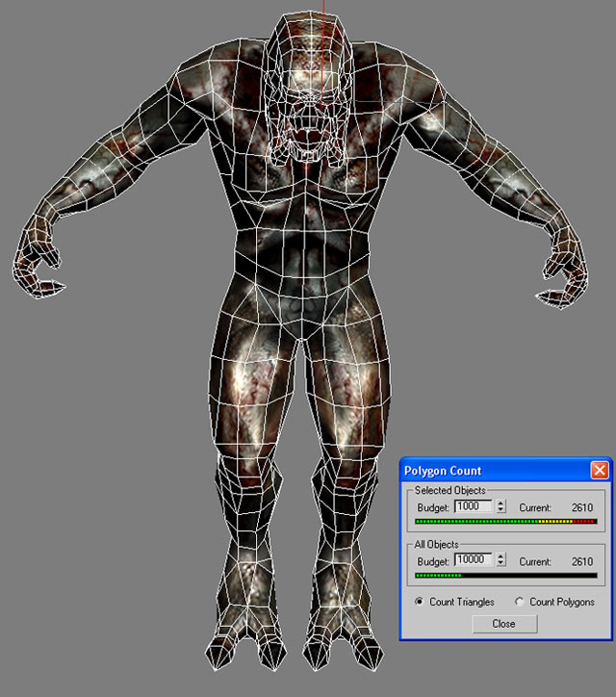Select the Count Triangles radio button
Image resolution: width=616 pixels, height=697 pixels.
pos(419,601)
